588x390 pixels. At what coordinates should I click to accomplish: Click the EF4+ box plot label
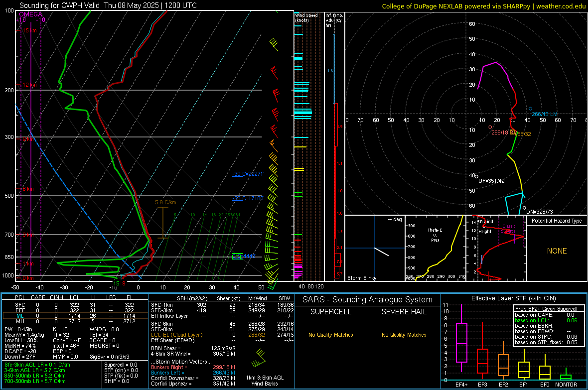tap(461, 385)
